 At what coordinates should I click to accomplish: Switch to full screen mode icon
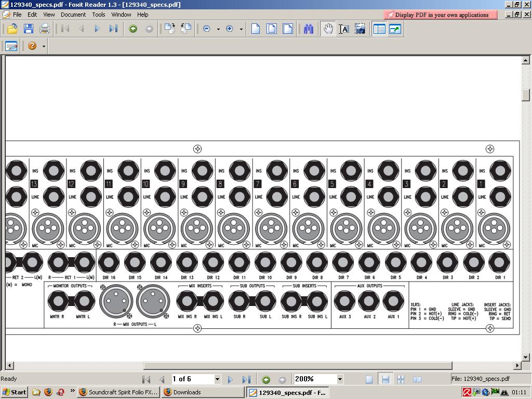point(395,29)
